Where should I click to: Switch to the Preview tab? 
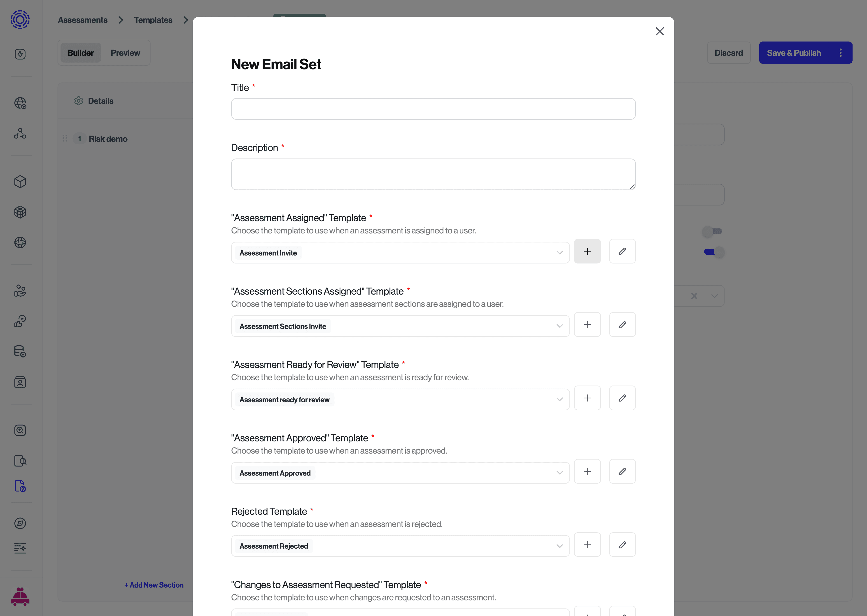click(125, 52)
